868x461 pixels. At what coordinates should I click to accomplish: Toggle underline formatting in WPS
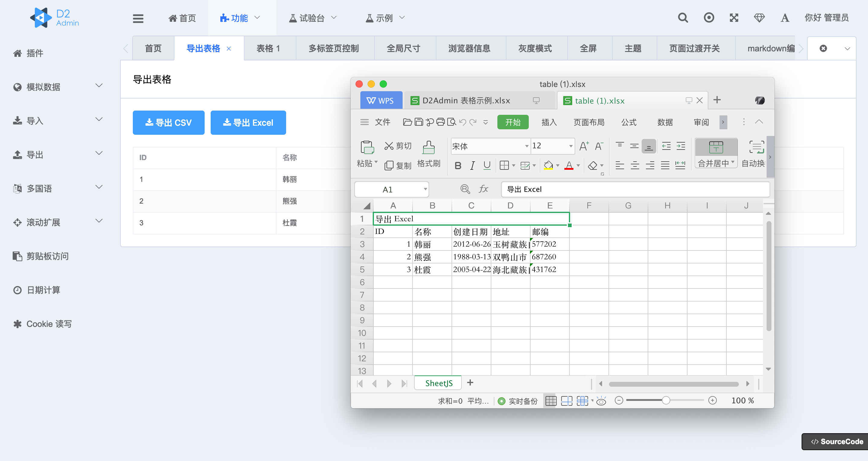[487, 165]
